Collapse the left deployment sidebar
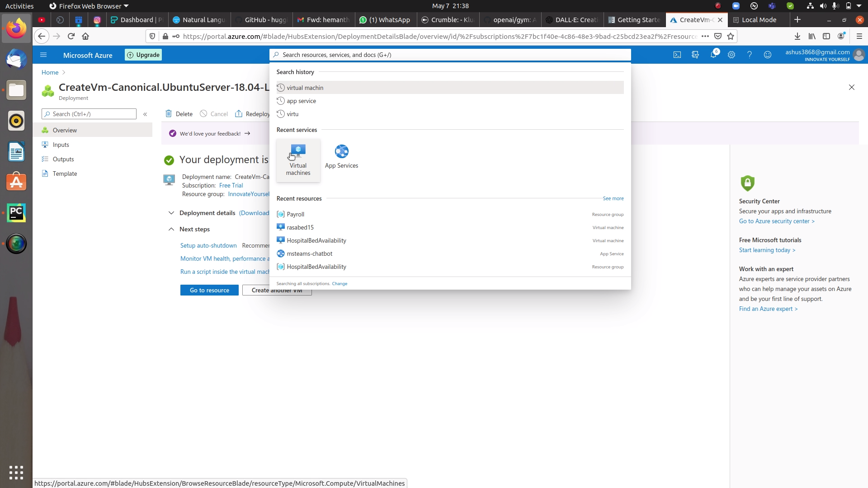The height and width of the screenshot is (488, 868). coord(146,114)
